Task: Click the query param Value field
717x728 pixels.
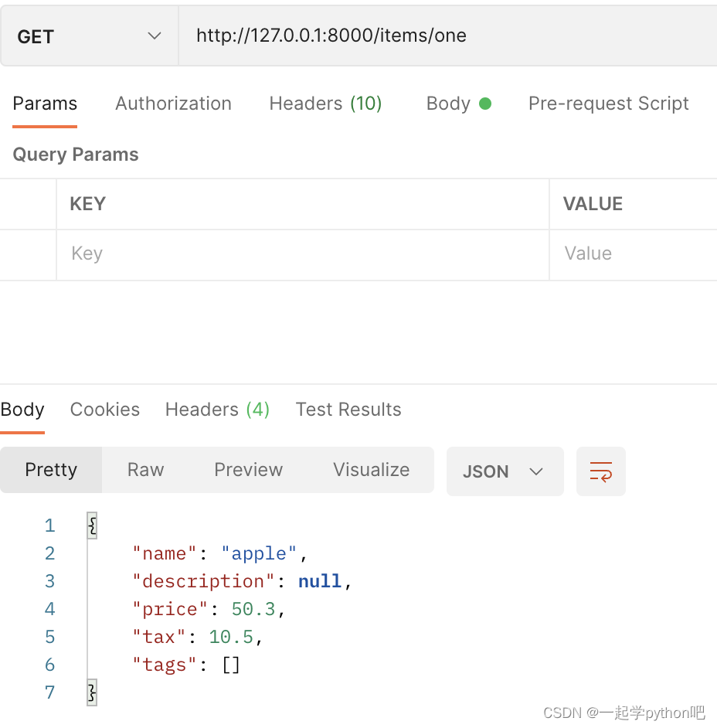Action: pyautogui.click(x=634, y=253)
